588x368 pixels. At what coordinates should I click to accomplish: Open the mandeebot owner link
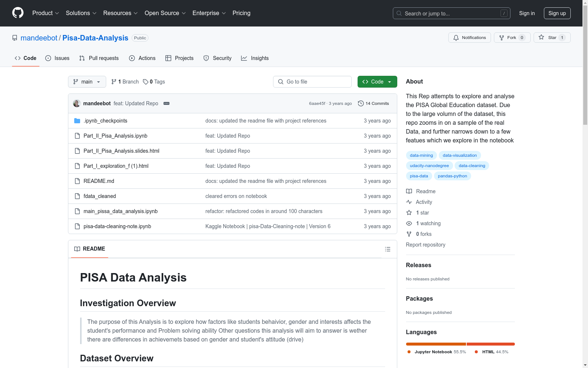tap(39, 38)
